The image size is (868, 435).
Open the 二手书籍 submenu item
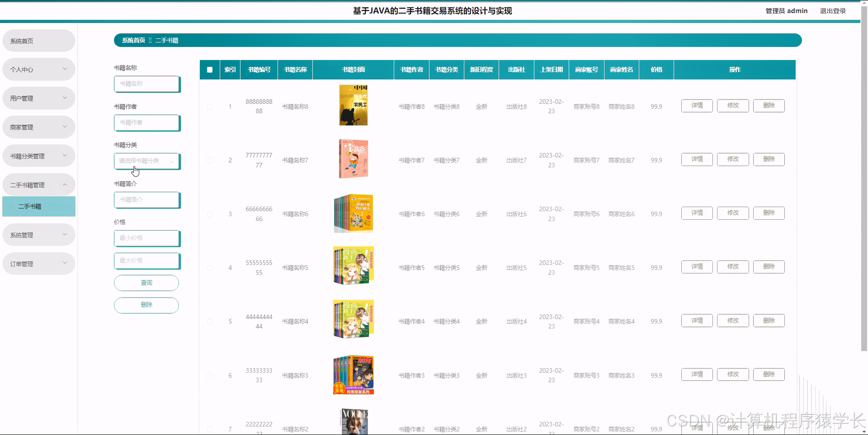pos(38,206)
